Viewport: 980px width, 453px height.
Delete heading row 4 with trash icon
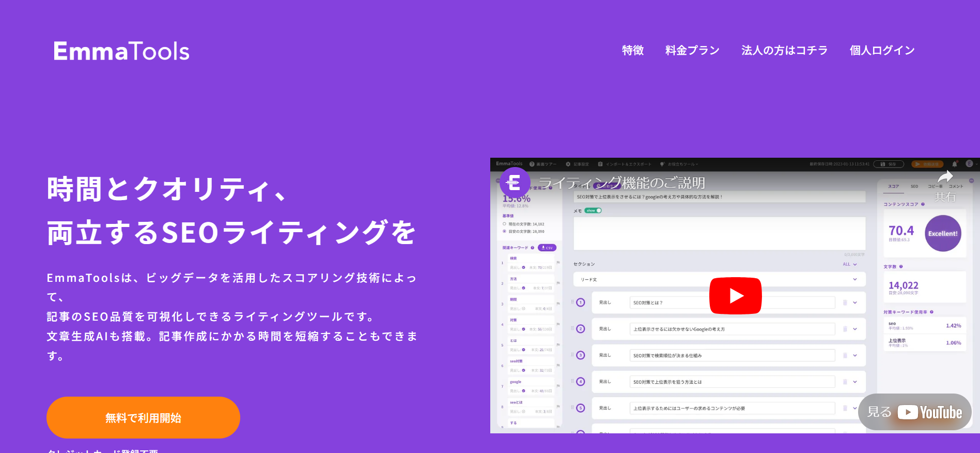[x=845, y=382]
